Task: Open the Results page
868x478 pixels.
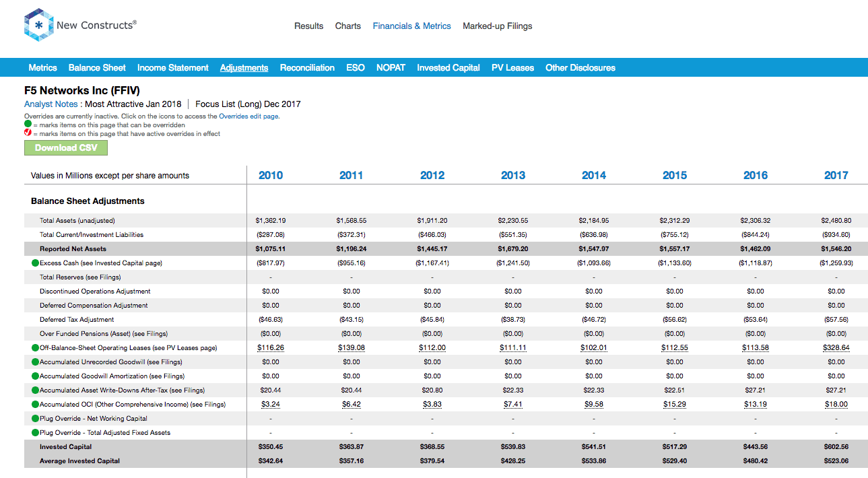Action: click(309, 26)
